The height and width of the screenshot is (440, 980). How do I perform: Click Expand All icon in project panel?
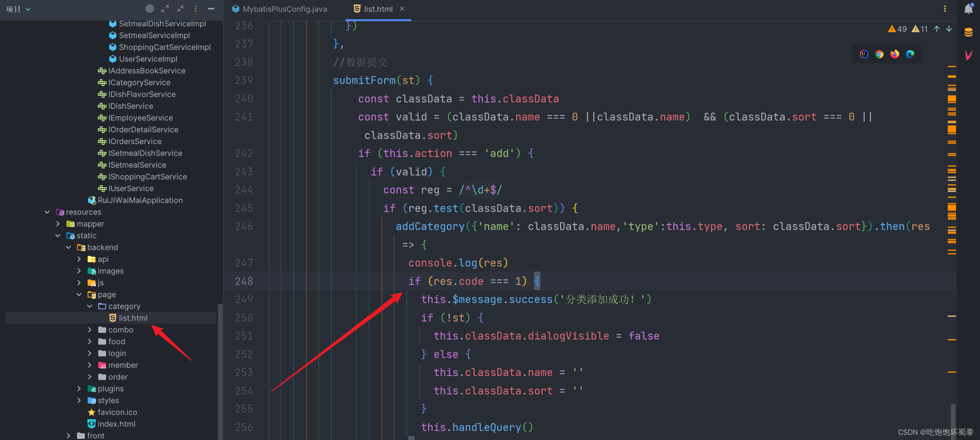click(165, 9)
